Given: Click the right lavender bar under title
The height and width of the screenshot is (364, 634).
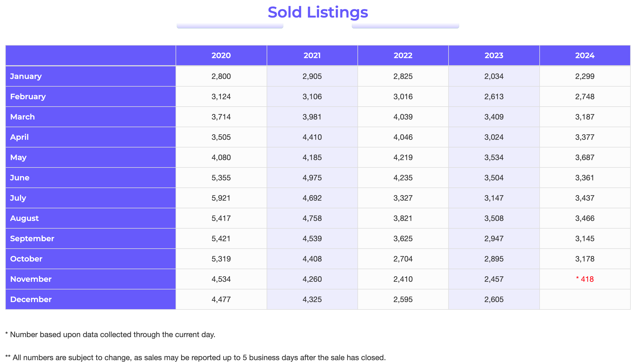Looking at the screenshot, I should [405, 26].
